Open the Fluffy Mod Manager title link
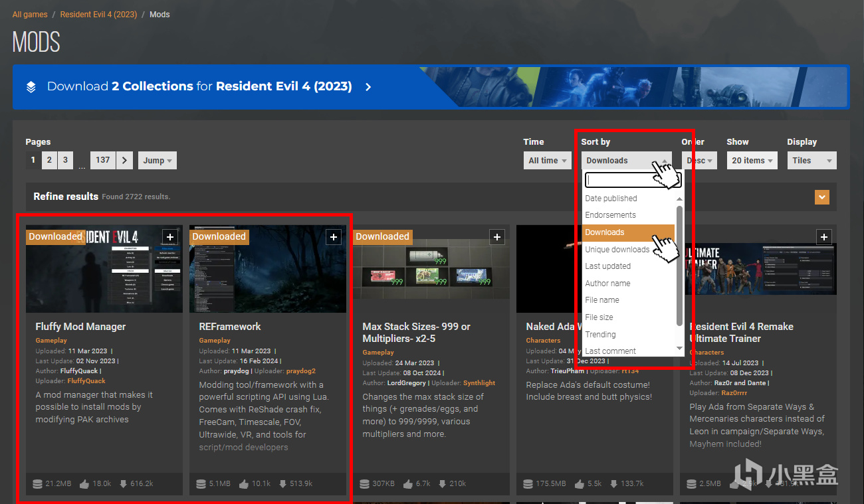864x504 pixels. 80,327
